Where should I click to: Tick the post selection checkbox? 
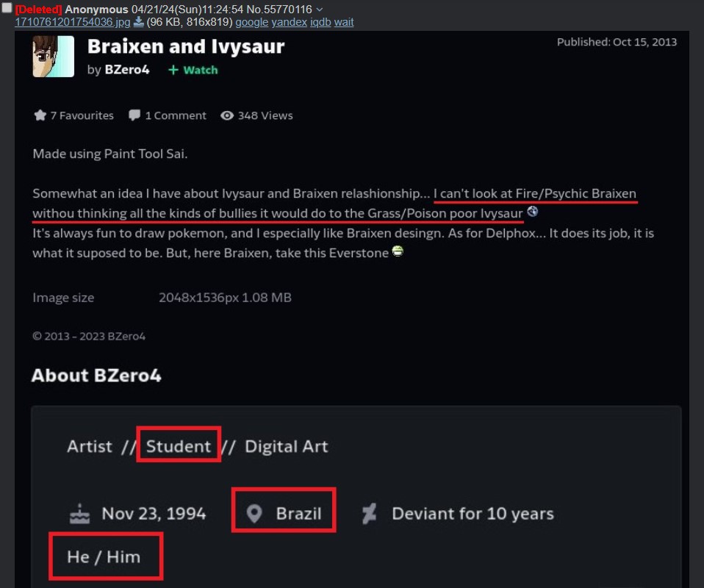coord(7,8)
